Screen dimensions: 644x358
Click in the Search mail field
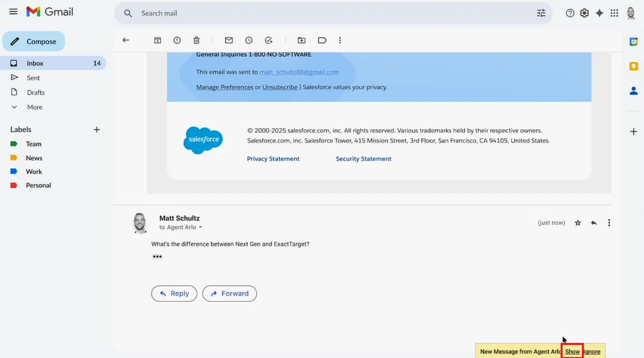[x=333, y=13]
